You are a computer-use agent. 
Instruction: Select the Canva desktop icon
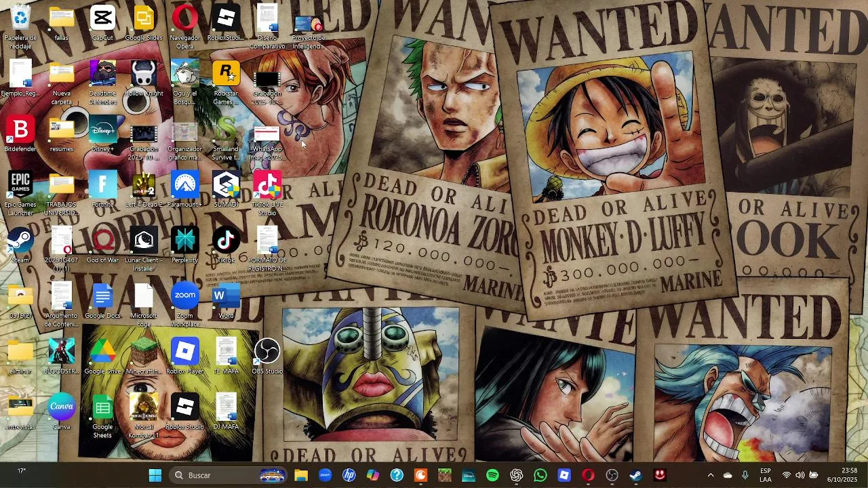tap(62, 413)
